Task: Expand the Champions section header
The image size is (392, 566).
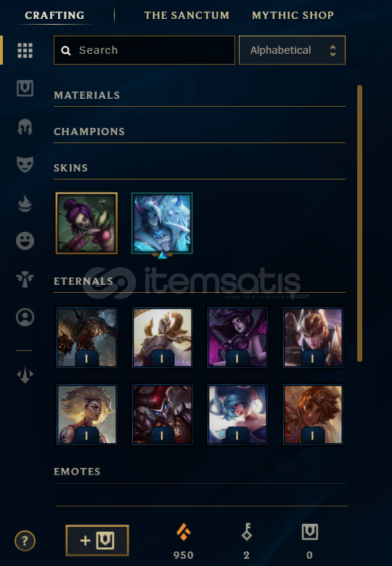Action: tap(200, 132)
